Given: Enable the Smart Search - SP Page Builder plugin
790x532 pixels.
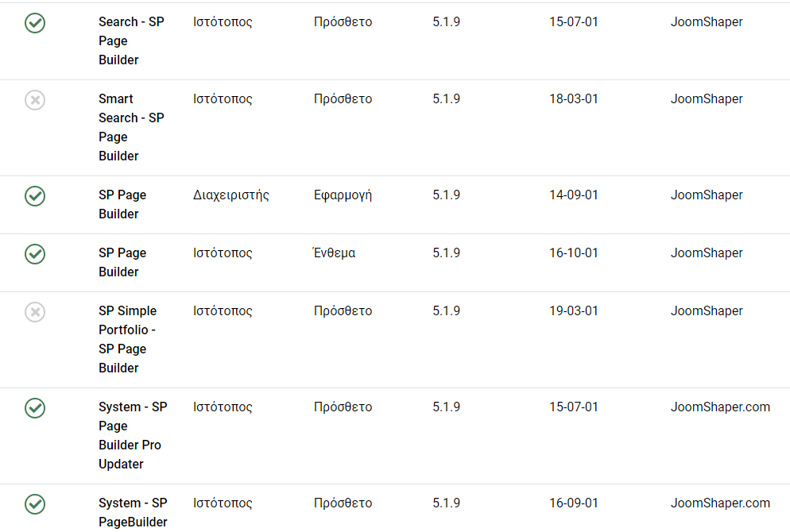Looking at the screenshot, I should click(35, 100).
